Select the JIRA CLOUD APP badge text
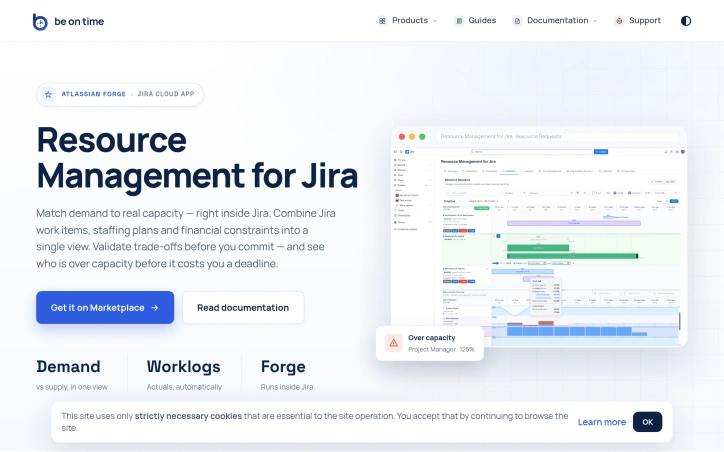724x452 pixels. [x=166, y=94]
